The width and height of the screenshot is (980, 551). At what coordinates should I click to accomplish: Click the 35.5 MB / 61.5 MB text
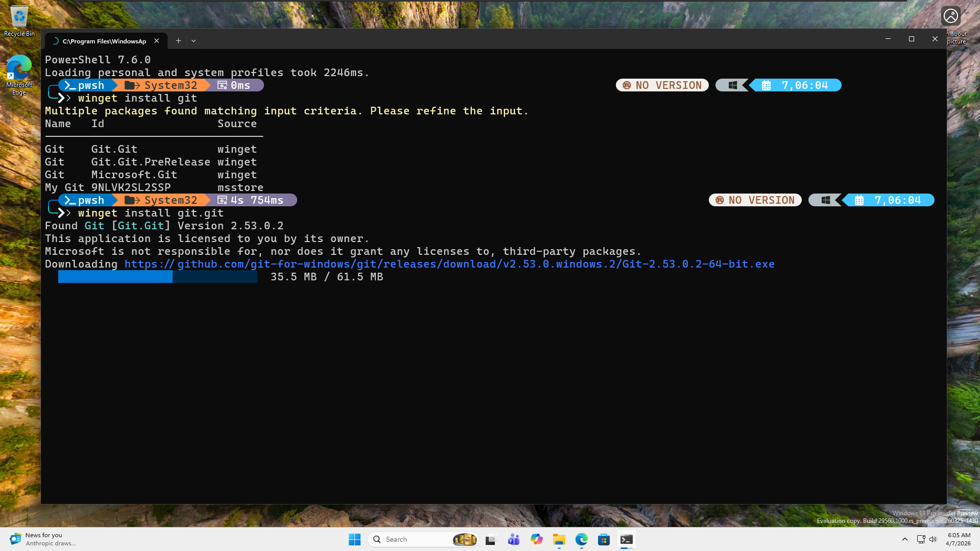327,277
